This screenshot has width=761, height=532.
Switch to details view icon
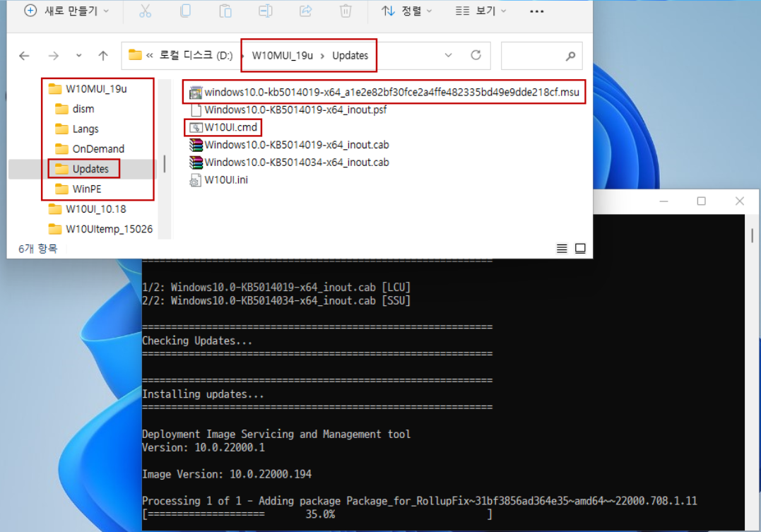point(562,249)
